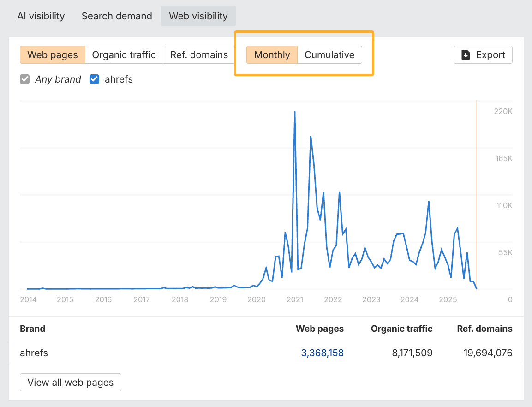
Task: Switch to the Ref. domains metric
Action: [198, 54]
